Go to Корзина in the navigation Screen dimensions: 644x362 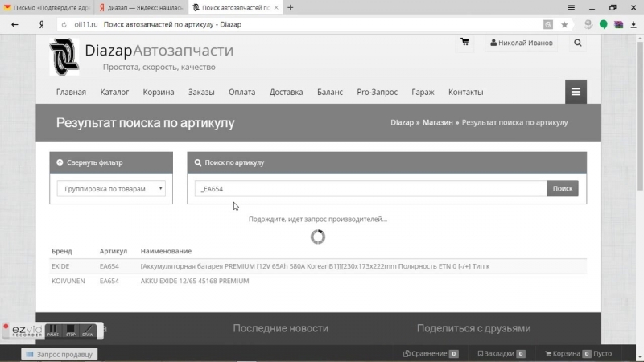tap(159, 92)
